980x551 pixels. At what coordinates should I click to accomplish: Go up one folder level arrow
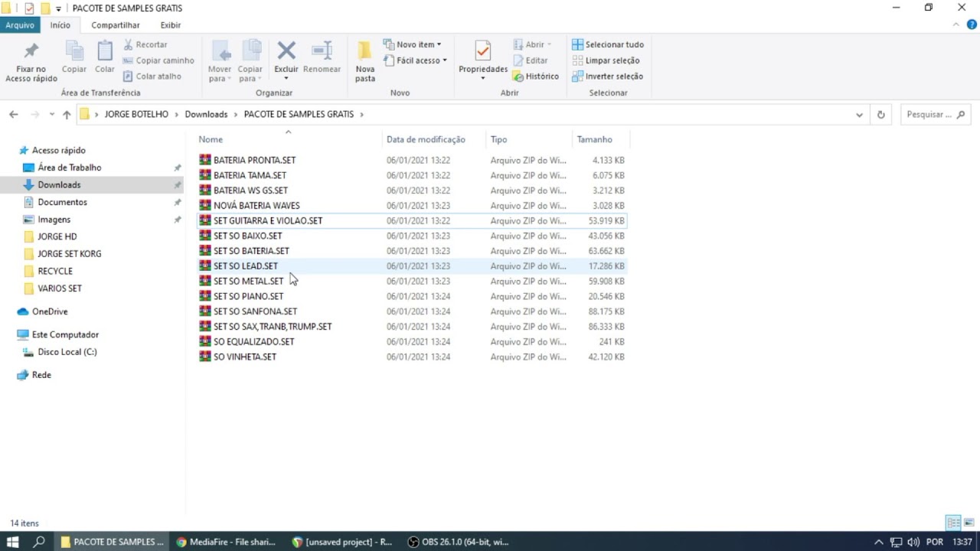tap(67, 115)
